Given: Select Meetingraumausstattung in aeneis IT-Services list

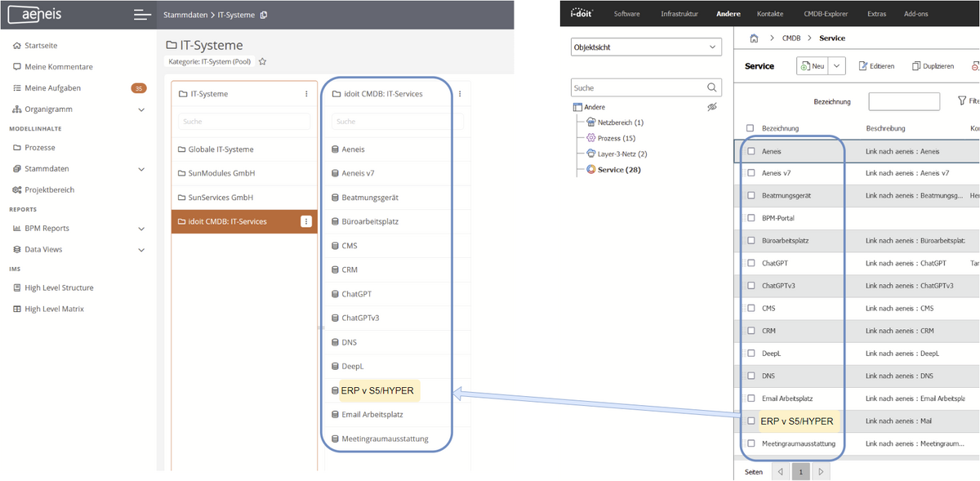Looking at the screenshot, I should click(x=385, y=439).
